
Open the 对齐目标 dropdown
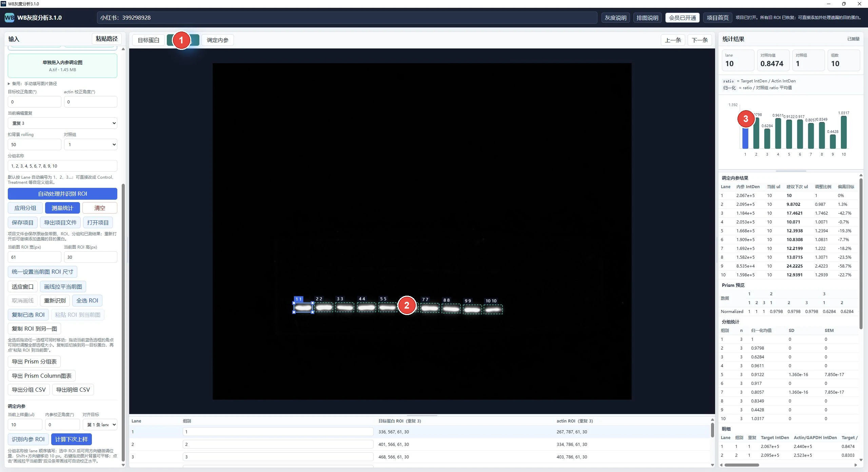point(100,425)
